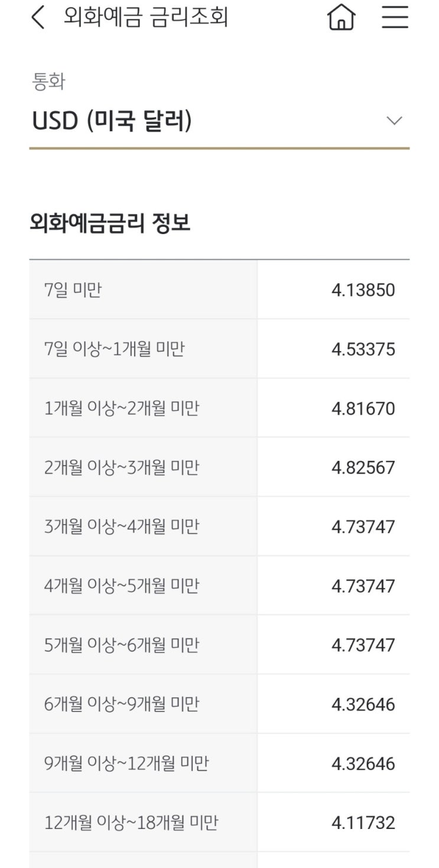
Task: Open USD (미국 달러) currency selector
Action: [x=112, y=121]
